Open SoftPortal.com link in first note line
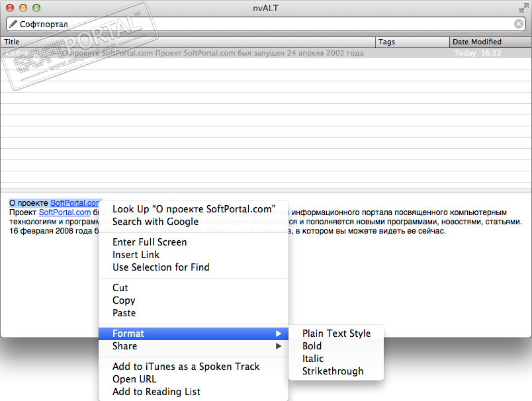The height and width of the screenshot is (401, 532). (75, 203)
